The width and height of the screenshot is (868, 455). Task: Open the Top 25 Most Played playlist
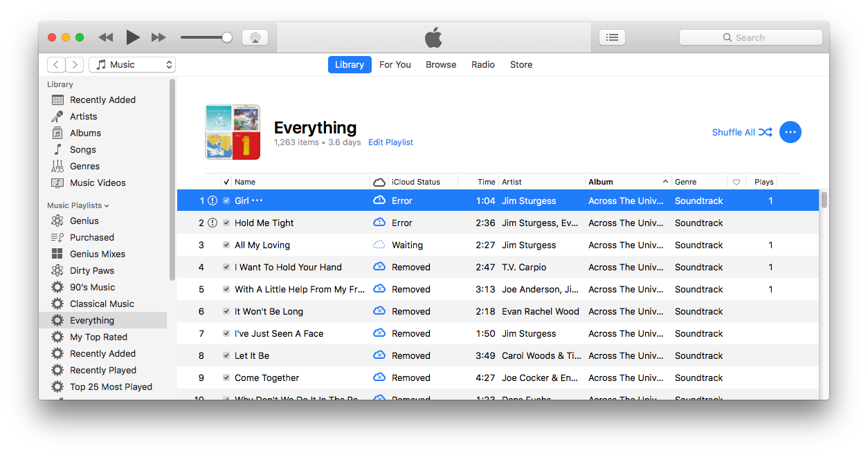[111, 387]
